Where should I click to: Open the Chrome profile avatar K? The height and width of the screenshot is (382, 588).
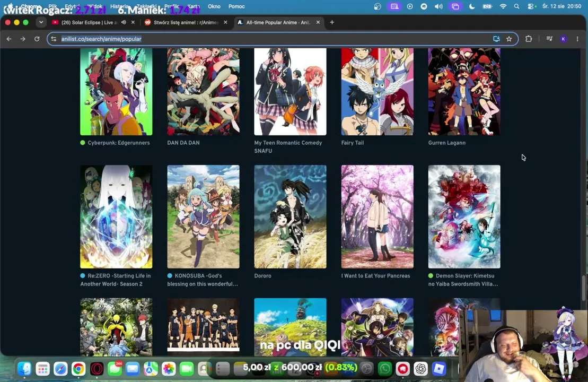[563, 39]
